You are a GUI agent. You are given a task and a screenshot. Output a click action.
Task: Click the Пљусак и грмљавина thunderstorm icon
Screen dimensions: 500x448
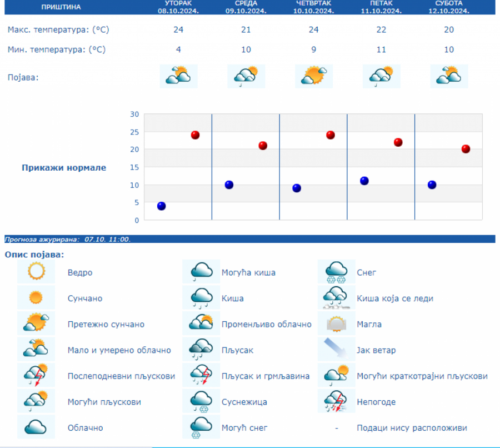201,376
